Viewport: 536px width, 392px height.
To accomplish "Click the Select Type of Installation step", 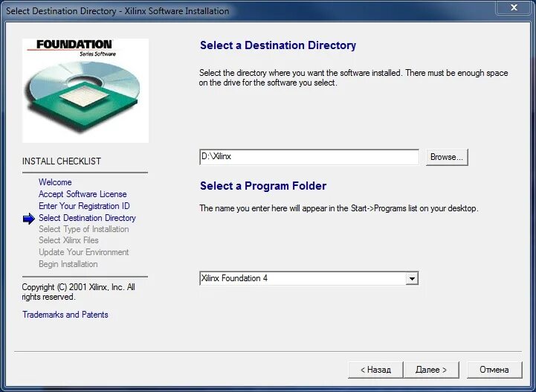I will coord(84,229).
